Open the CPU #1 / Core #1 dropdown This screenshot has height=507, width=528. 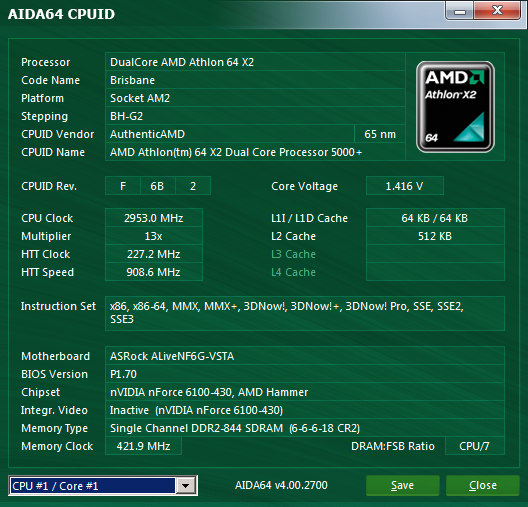103,485
